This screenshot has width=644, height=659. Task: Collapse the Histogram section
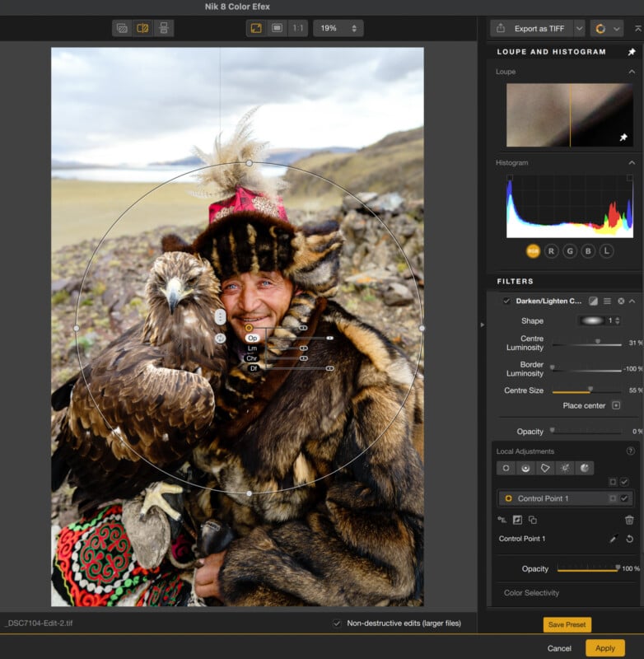(x=632, y=163)
